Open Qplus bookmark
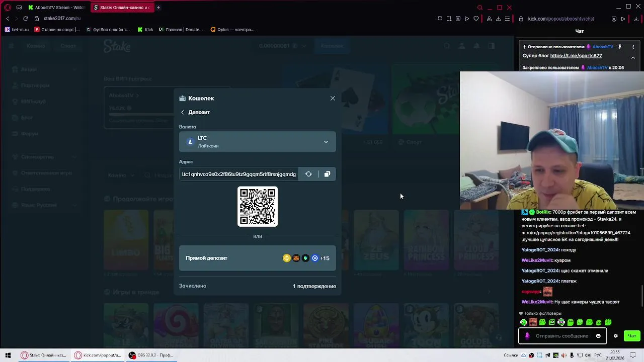The height and width of the screenshot is (362, 644). pyautogui.click(x=232, y=30)
